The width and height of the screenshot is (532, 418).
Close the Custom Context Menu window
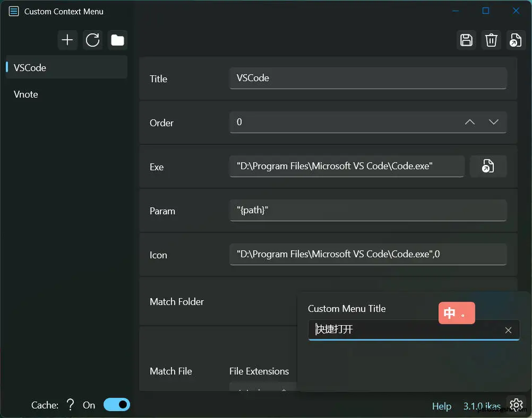pyautogui.click(x=516, y=11)
